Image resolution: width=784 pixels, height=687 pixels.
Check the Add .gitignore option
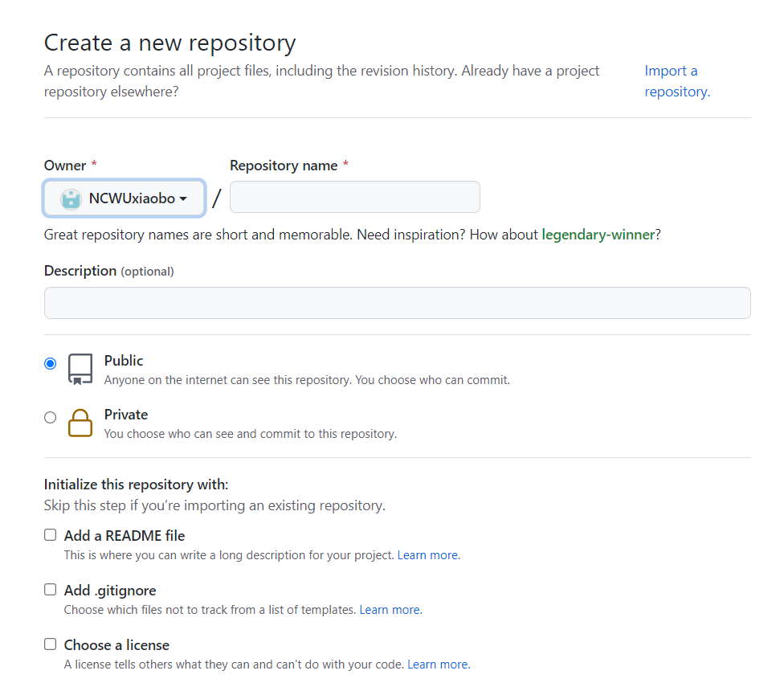(x=50, y=590)
